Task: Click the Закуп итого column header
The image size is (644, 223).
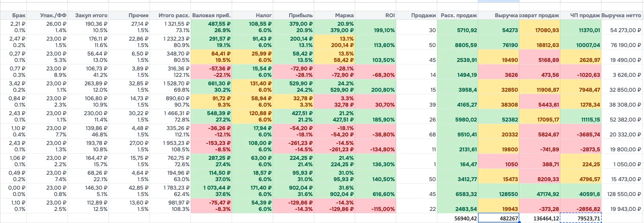Action: [88, 15]
